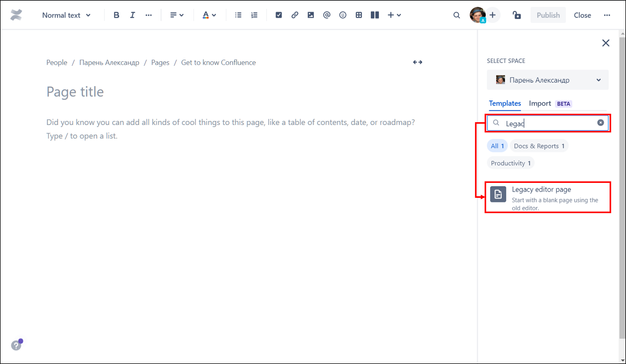626x364 pixels.
Task: Insert a mention with the @ icon
Action: [x=327, y=15]
